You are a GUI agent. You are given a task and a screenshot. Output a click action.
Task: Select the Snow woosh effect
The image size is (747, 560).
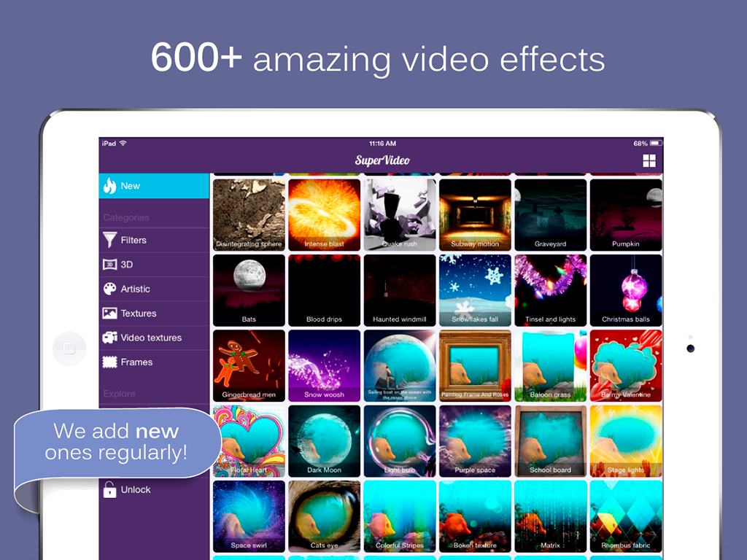[325, 366]
